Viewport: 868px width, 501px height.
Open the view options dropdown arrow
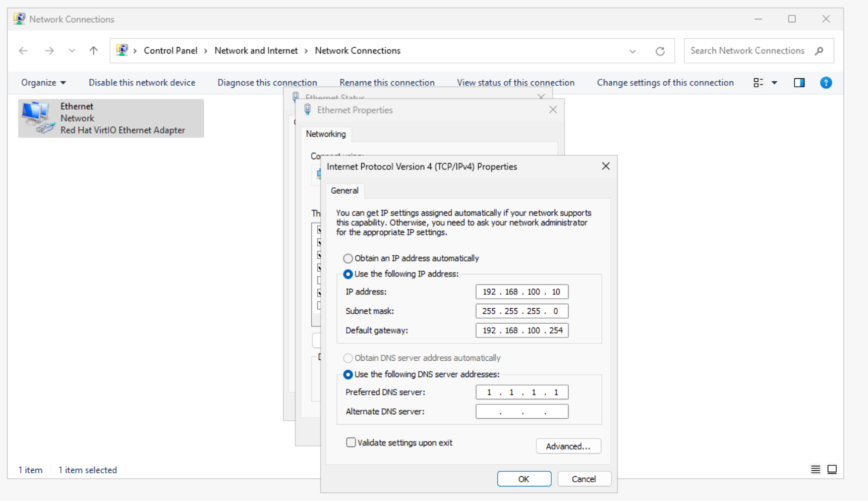pyautogui.click(x=774, y=83)
